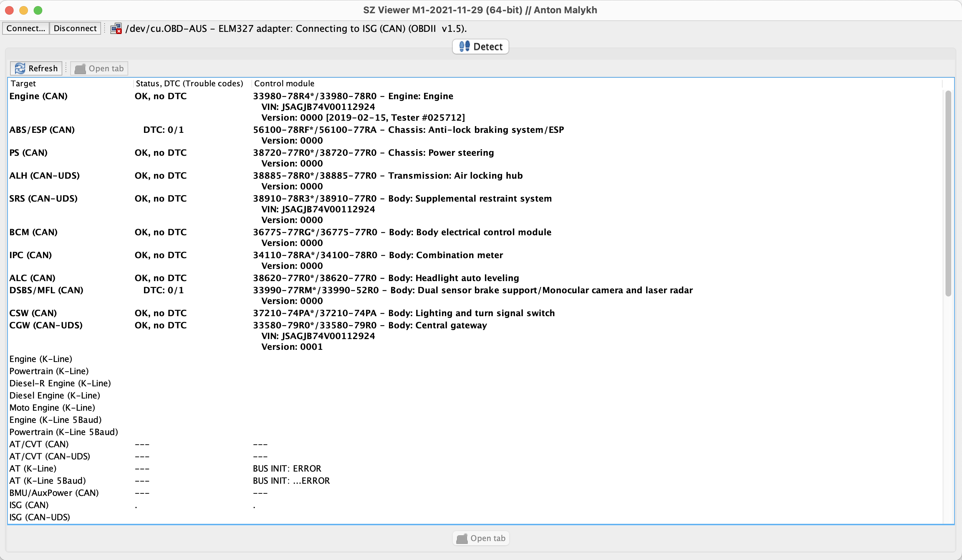The height and width of the screenshot is (560, 962).
Task: Click the Air locking hub module description
Action: tap(388, 175)
